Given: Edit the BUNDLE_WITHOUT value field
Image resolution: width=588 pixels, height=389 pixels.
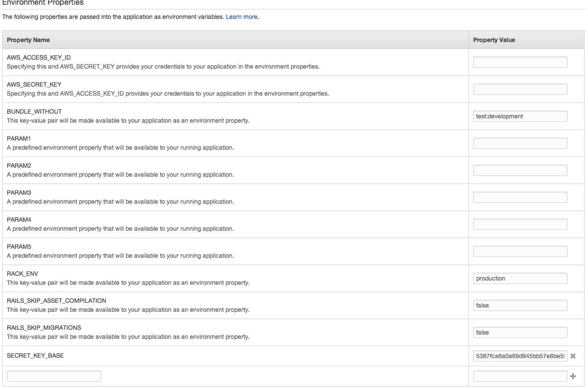Looking at the screenshot, I should (x=520, y=116).
